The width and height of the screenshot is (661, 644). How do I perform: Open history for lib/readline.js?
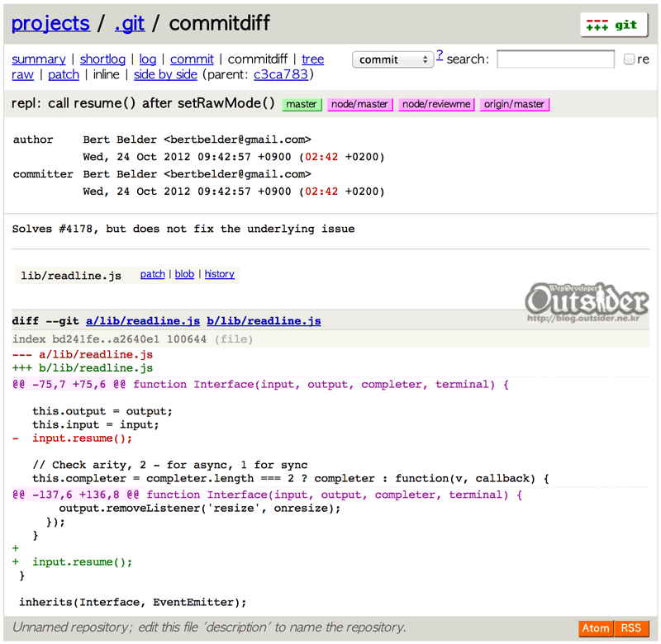220,274
